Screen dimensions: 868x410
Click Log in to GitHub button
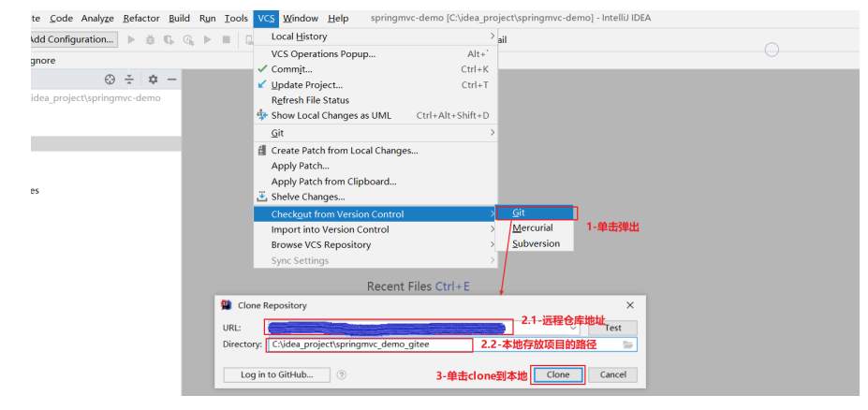(x=277, y=374)
